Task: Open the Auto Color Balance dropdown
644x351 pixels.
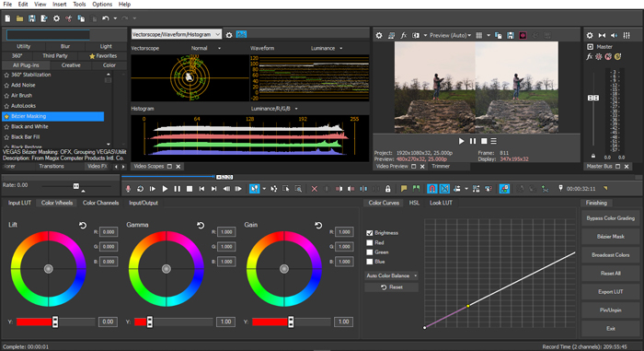Action: [x=391, y=275]
